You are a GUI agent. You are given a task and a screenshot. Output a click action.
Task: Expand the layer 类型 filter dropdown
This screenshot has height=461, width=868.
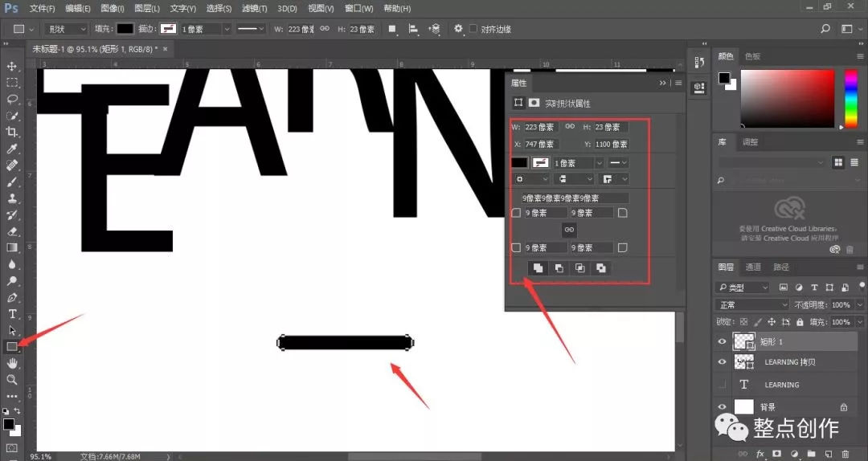click(743, 288)
